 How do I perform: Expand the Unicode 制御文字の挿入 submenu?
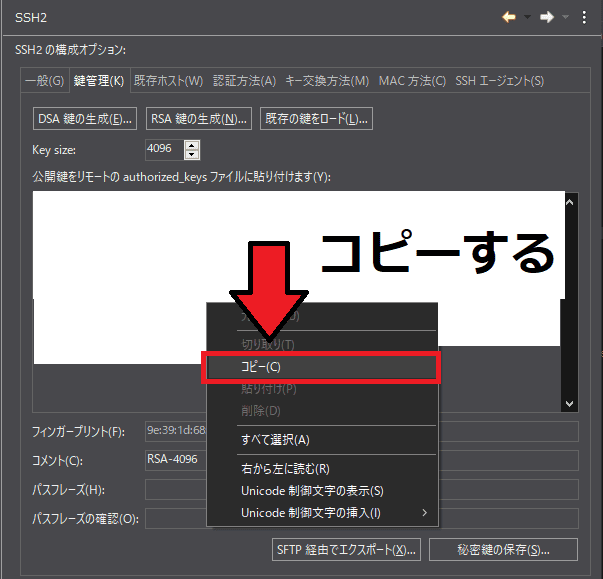(x=425, y=513)
